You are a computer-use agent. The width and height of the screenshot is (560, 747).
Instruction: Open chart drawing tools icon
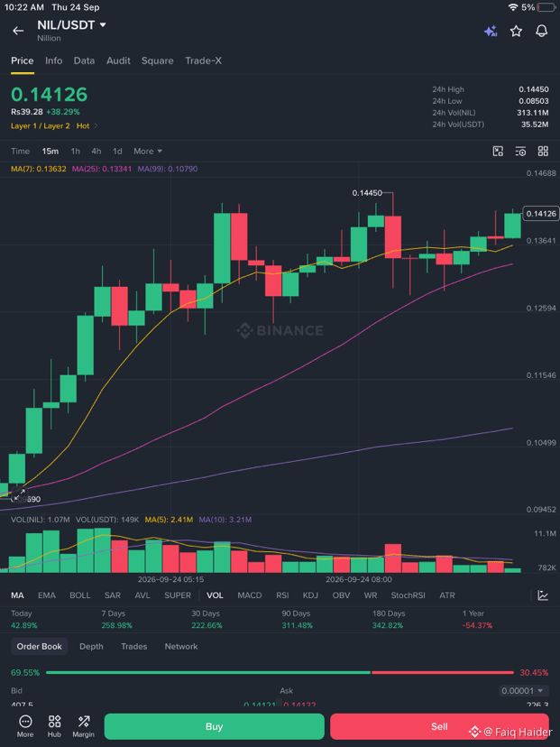point(498,152)
